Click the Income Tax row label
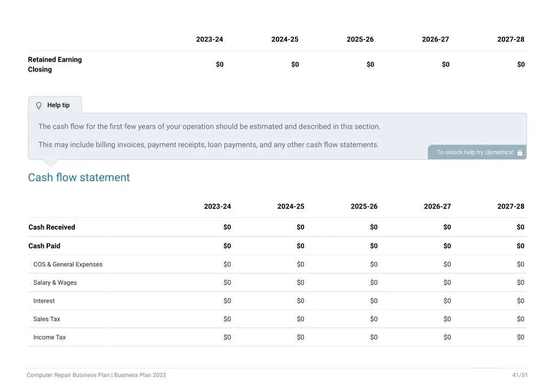Screen dimensions: 555x392 [49, 337]
